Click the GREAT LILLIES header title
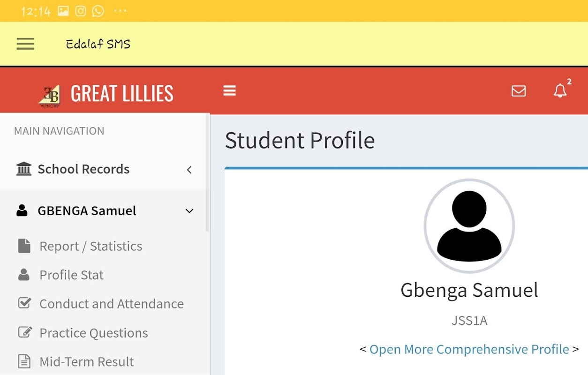This screenshot has width=588, height=375. coord(122,93)
